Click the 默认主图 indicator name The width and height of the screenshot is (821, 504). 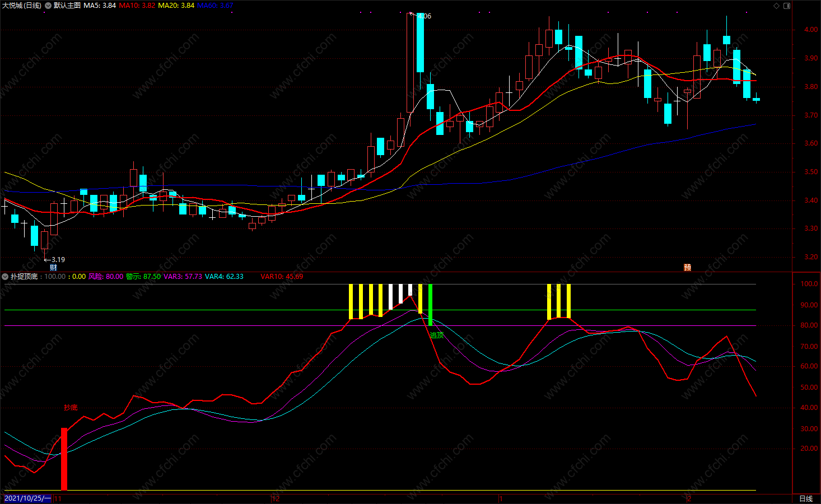pos(67,6)
